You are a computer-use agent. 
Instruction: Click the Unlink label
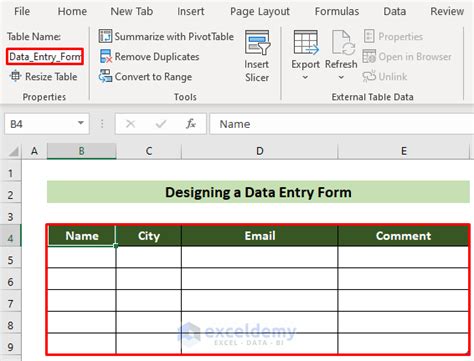(393, 77)
